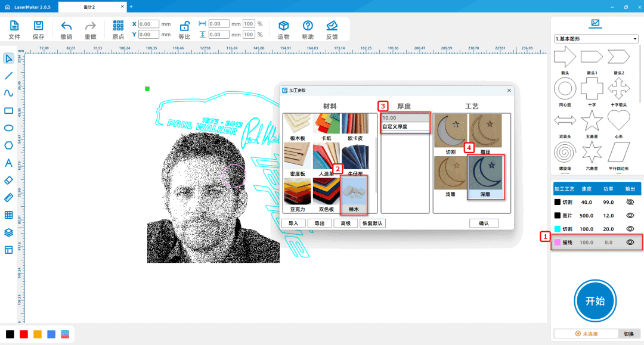This screenshot has height=345, width=644.
Task: Toggle eye icon of the 99.0 power cut layer
Action: [x=629, y=202]
